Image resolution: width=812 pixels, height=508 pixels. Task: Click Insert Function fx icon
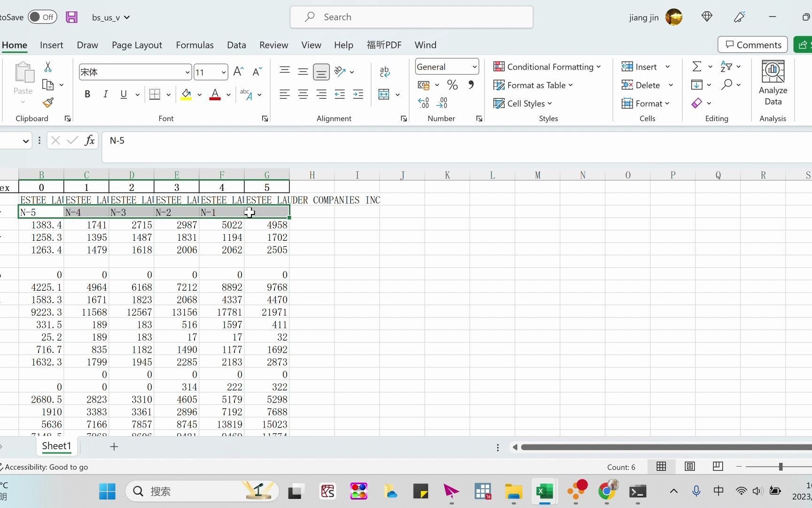click(89, 140)
